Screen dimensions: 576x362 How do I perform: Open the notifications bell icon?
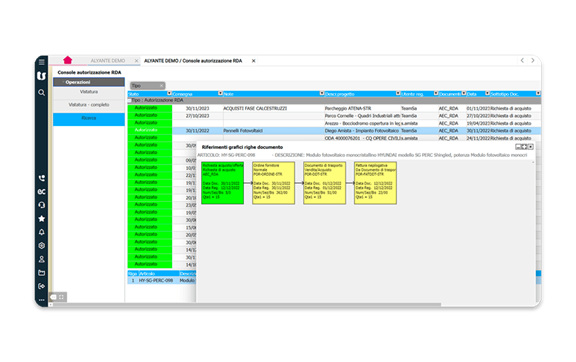click(x=42, y=232)
